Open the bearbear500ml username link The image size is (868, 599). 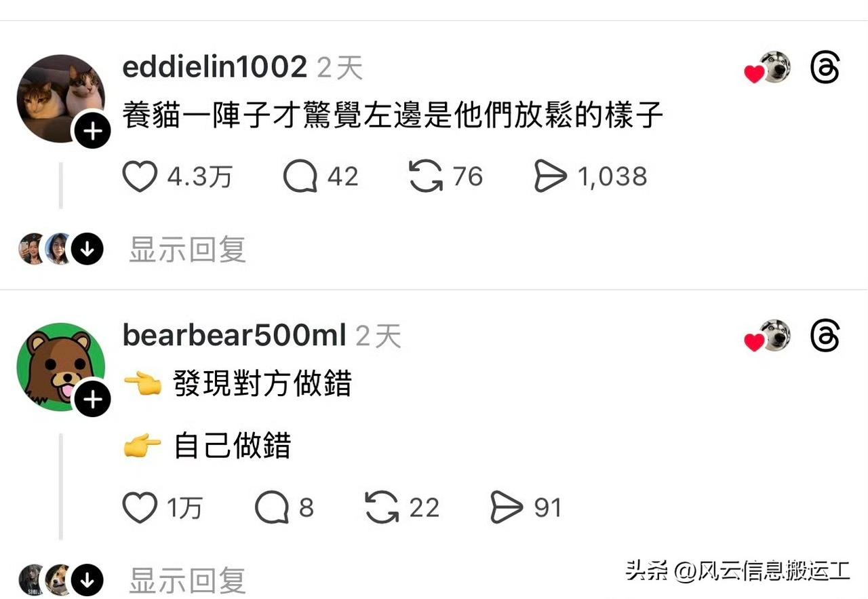click(235, 336)
